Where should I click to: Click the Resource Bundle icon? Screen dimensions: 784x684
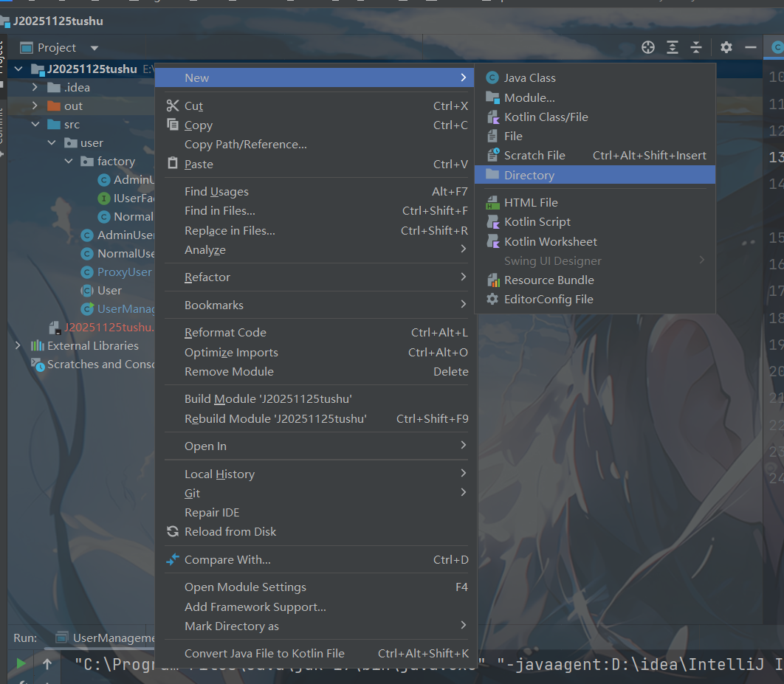pyautogui.click(x=493, y=280)
